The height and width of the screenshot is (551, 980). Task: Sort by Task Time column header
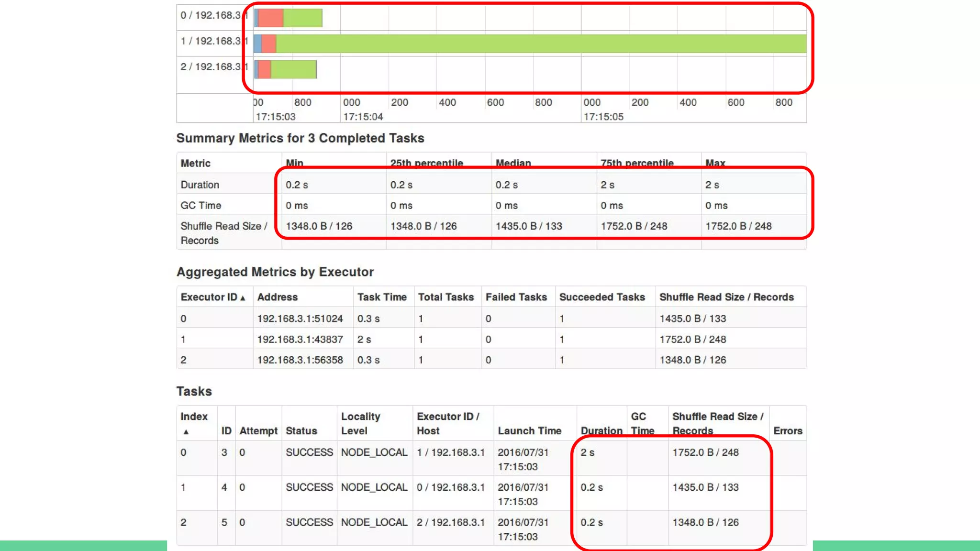[382, 297]
